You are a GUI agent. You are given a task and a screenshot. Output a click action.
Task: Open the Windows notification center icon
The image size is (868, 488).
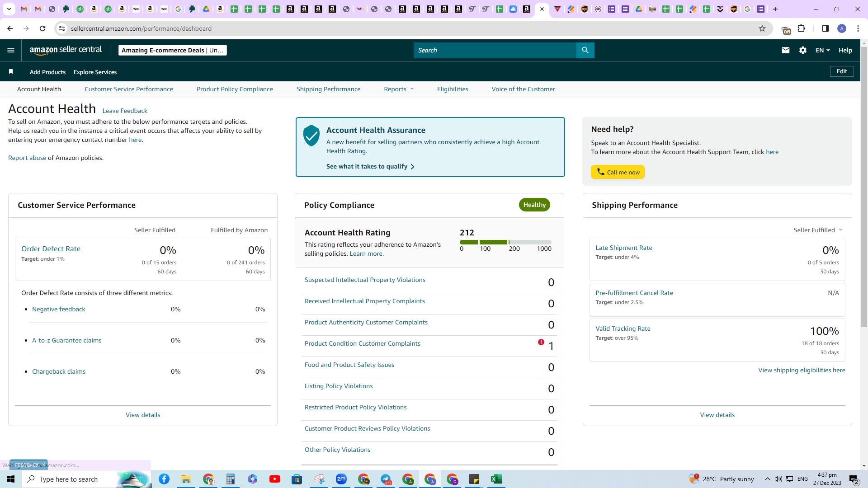pos(854,479)
